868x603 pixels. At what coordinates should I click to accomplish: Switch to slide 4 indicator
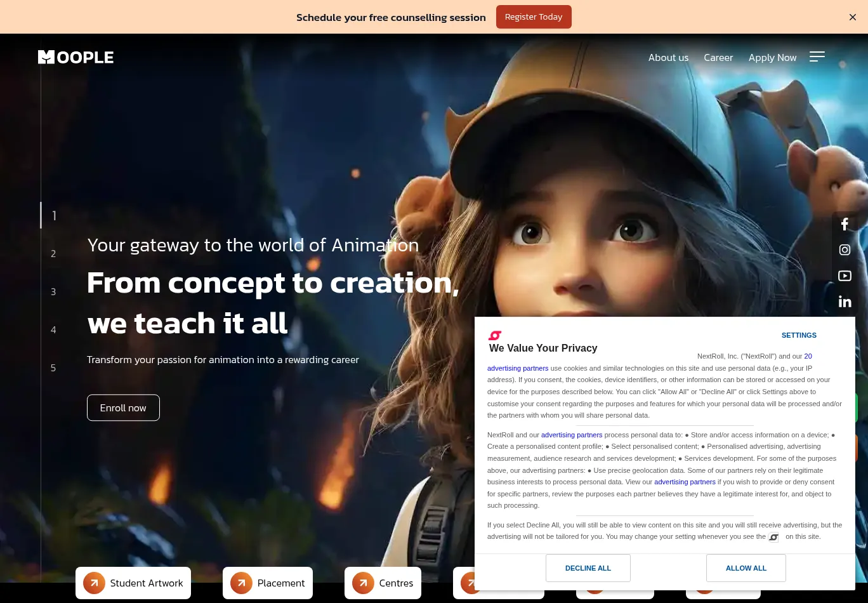(x=53, y=330)
